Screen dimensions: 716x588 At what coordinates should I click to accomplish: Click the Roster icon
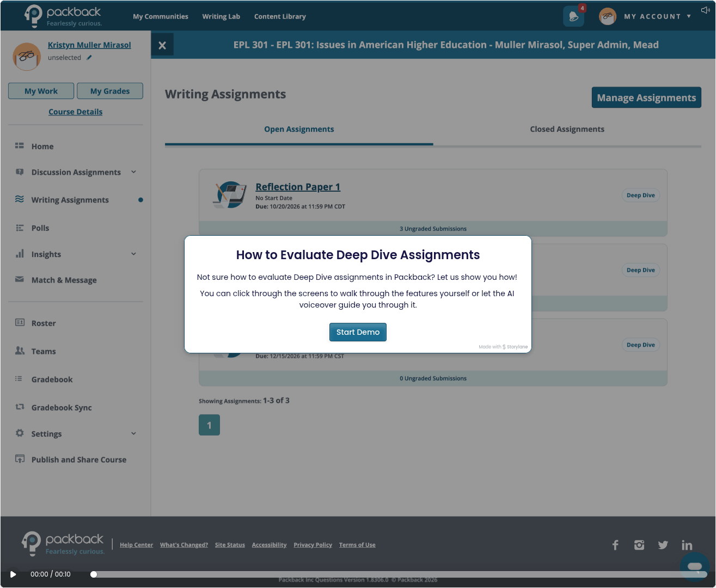[20, 322]
